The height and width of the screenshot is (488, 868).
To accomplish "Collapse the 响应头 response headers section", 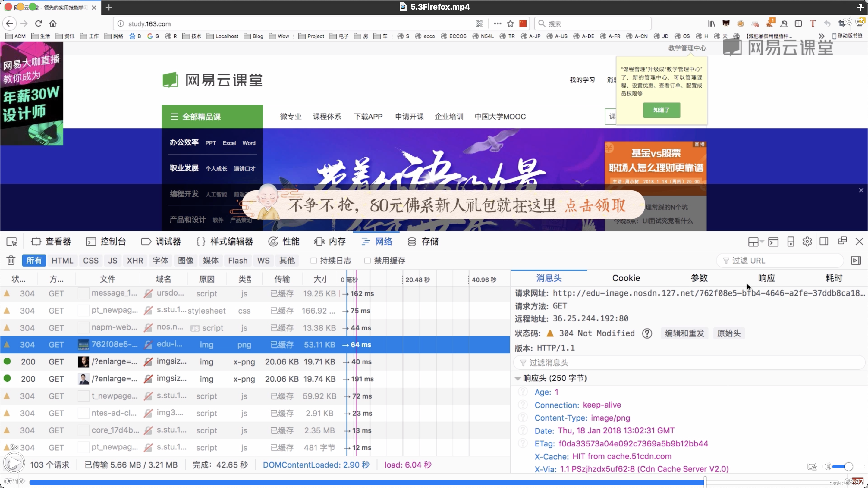I will coord(518,378).
